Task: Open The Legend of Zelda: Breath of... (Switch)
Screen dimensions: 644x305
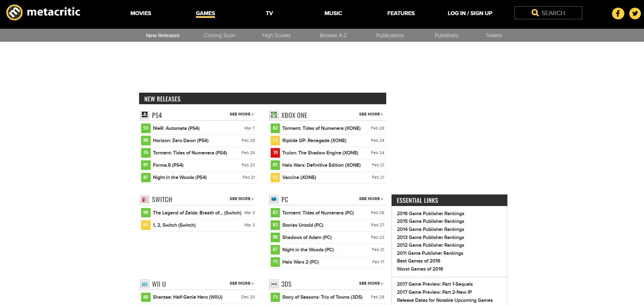Action: pyautogui.click(x=197, y=213)
